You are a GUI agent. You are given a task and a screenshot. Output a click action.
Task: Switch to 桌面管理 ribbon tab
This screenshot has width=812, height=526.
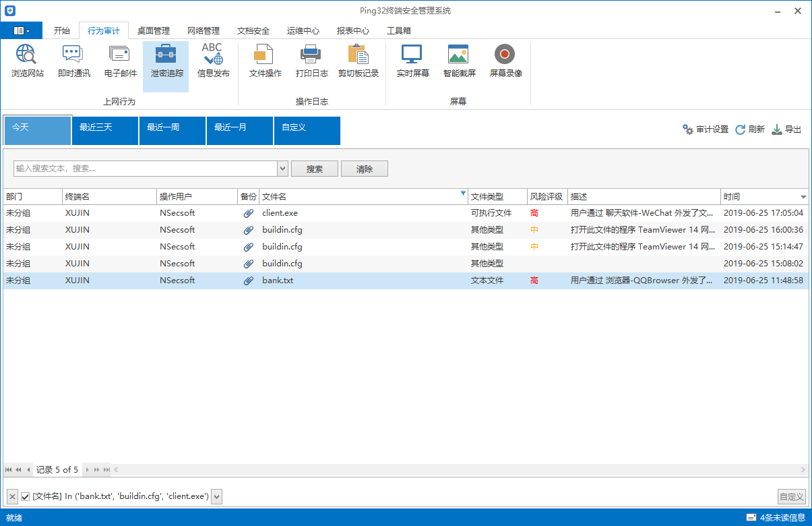(154, 31)
